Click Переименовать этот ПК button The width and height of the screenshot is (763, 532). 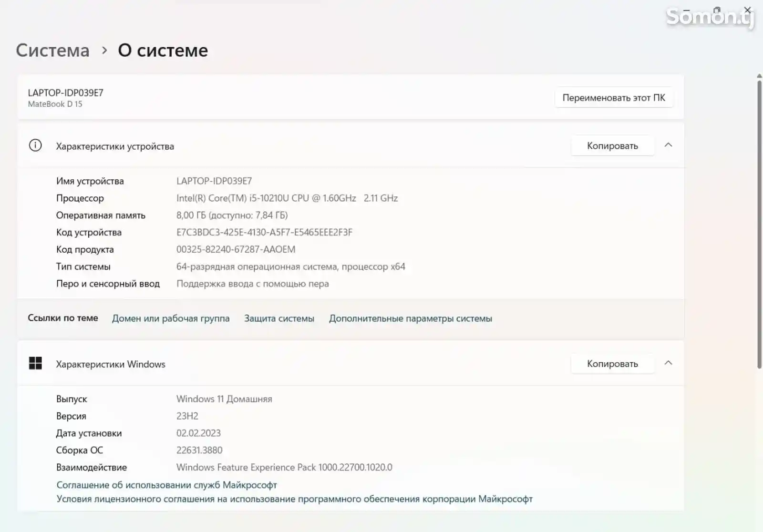pyautogui.click(x=614, y=98)
